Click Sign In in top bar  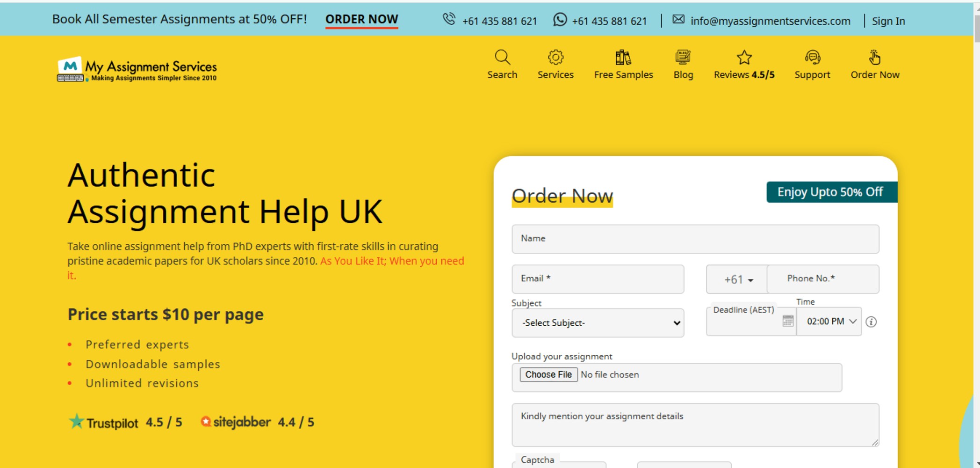888,21
